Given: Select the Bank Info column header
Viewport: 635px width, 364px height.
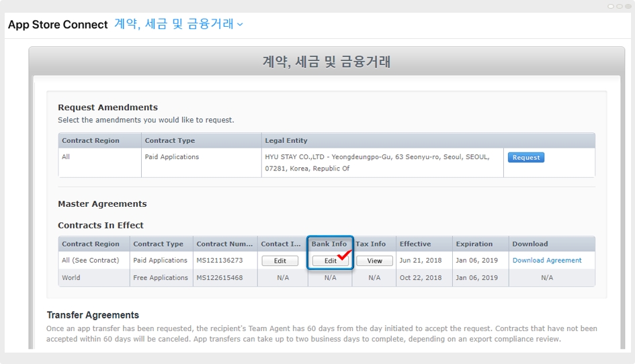Looking at the screenshot, I should (x=329, y=244).
